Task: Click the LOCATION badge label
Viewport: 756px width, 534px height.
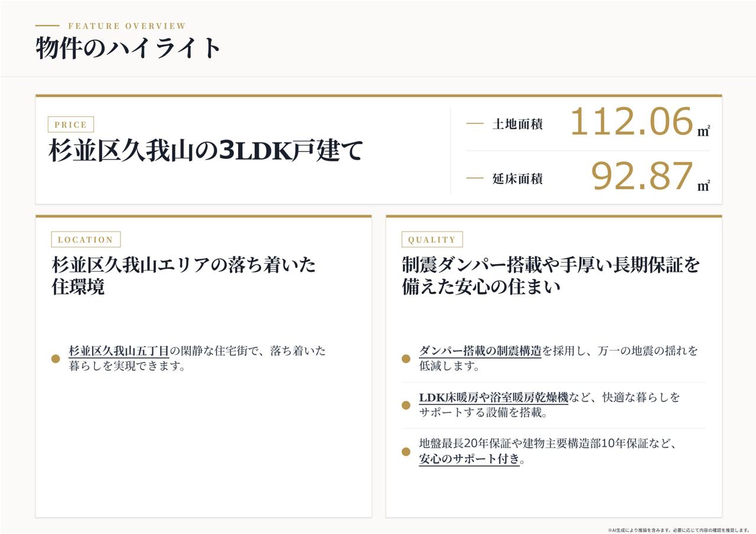Action: (x=86, y=239)
